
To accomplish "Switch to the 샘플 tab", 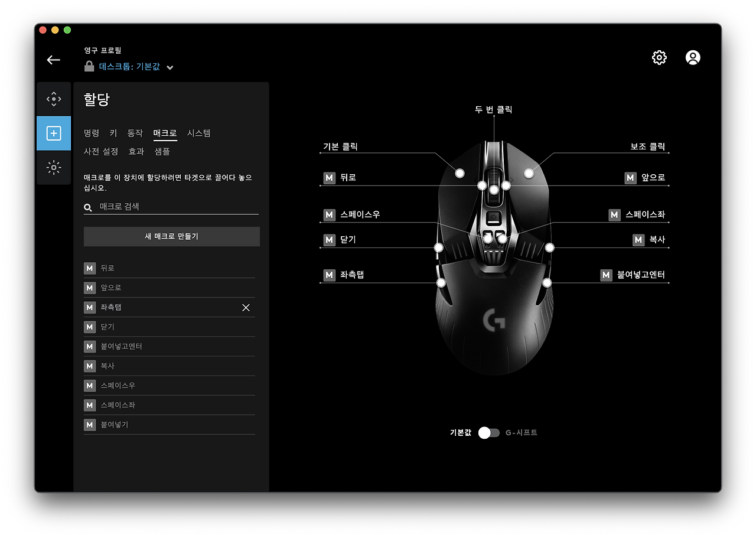I will [x=162, y=152].
